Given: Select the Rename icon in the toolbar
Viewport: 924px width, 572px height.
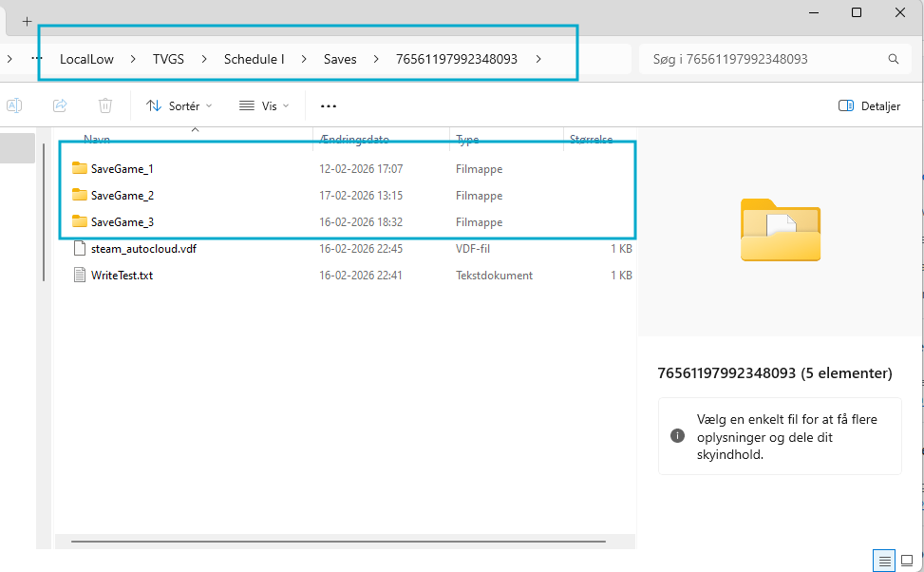Looking at the screenshot, I should click(x=14, y=105).
